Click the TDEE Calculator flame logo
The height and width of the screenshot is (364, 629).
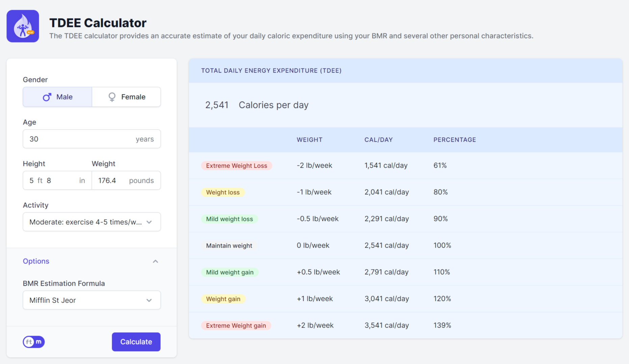click(x=23, y=26)
